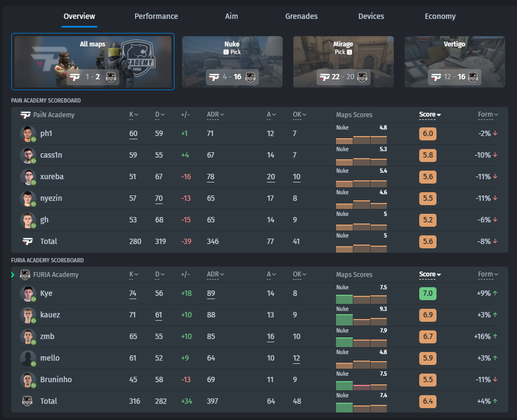Open zmb's player avatar
This screenshot has height=420, width=517.
[x=28, y=337]
